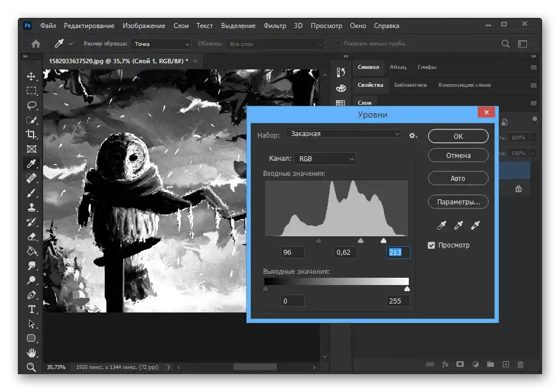The width and height of the screenshot is (560, 392).
Task: Click the link layers icon
Action: pyautogui.click(x=430, y=364)
